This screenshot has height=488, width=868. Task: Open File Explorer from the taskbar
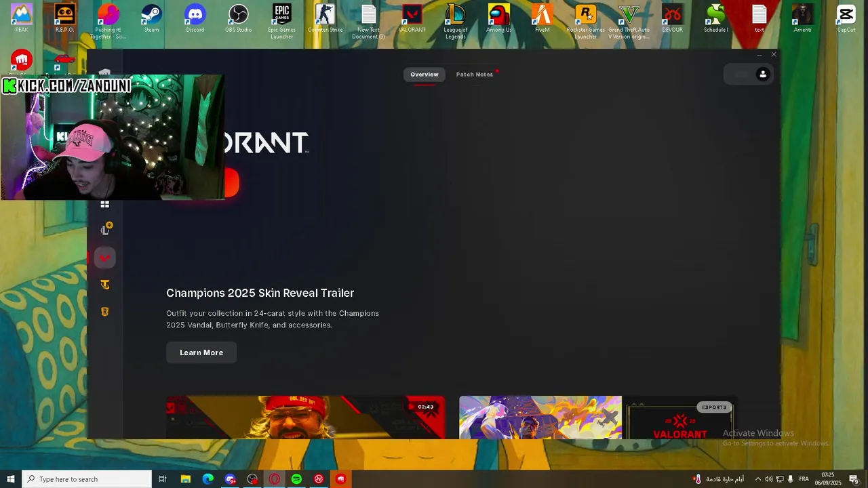tap(186, 479)
